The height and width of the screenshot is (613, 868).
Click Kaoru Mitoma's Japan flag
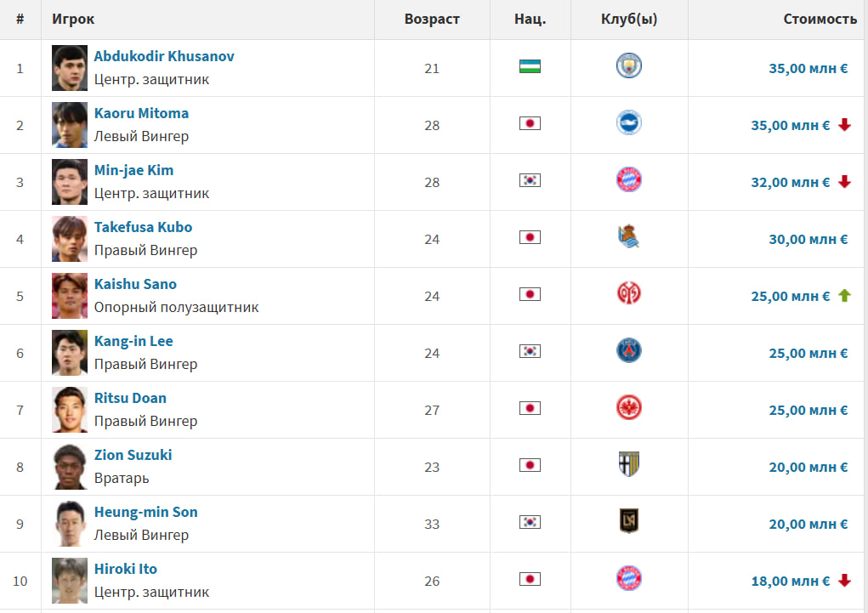point(530,123)
